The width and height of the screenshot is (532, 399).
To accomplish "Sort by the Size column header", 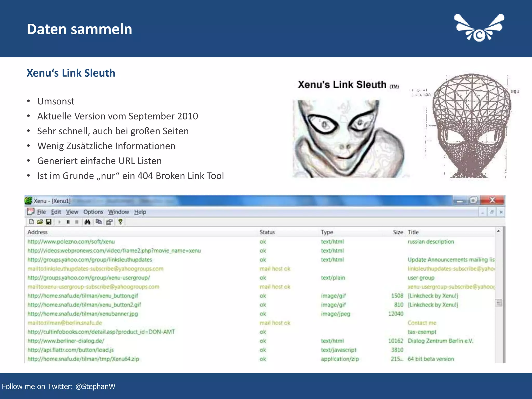I will click(398, 232).
